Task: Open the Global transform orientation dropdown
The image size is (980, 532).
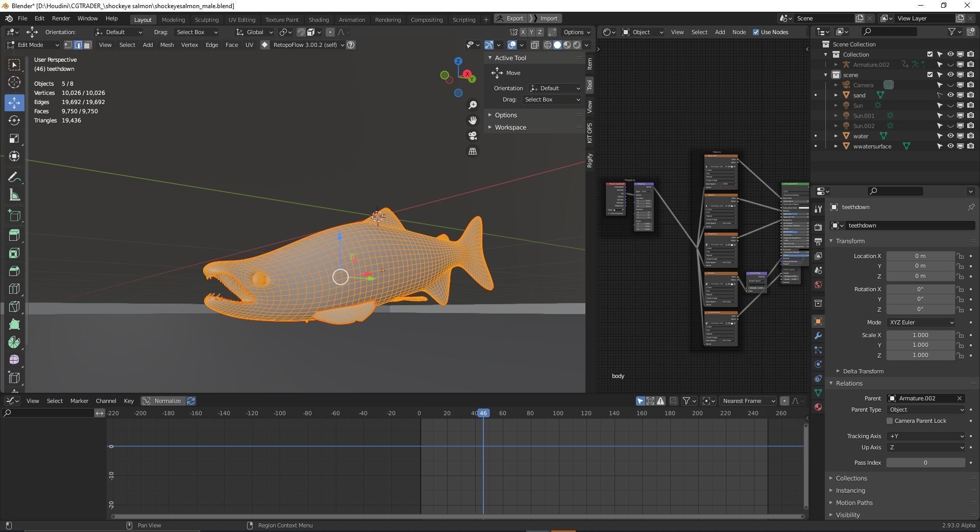Action: (x=254, y=32)
